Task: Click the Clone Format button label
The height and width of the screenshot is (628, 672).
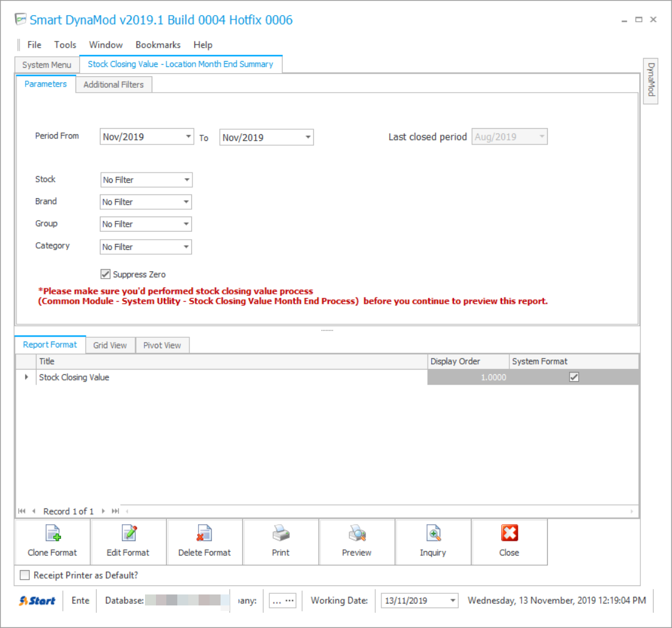Action: (x=52, y=552)
